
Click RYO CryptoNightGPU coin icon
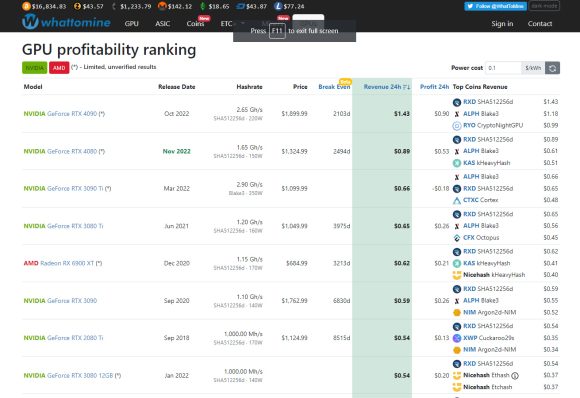pos(457,126)
